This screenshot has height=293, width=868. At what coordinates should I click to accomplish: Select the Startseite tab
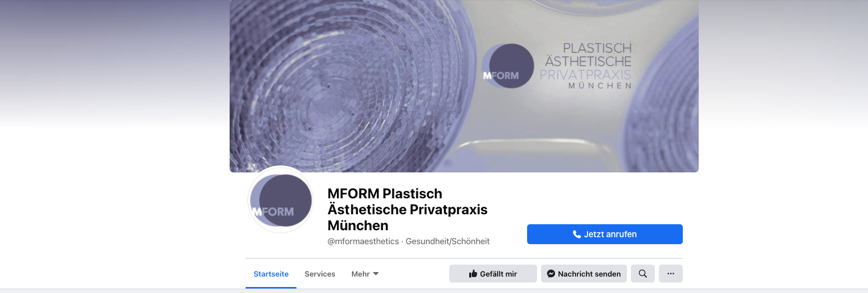coord(271,274)
